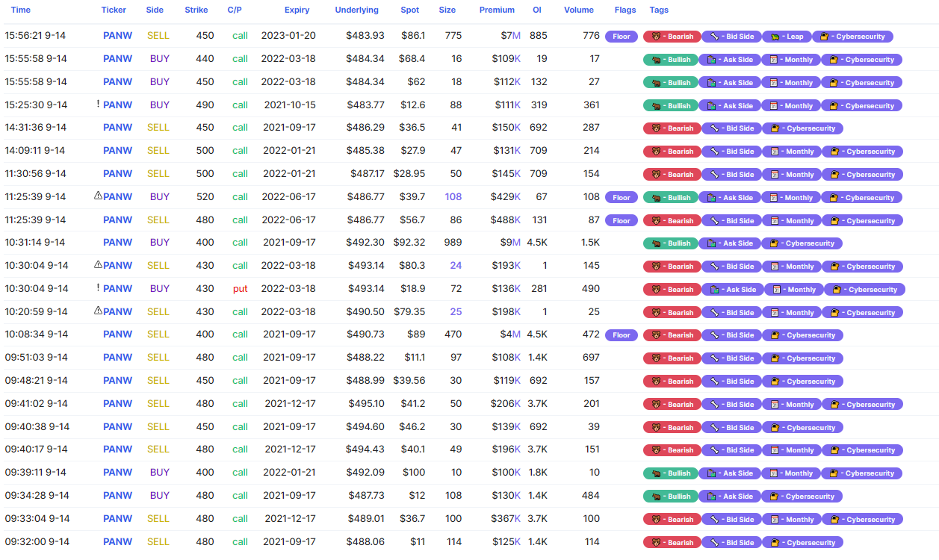Click the Strike column header
The height and width of the screenshot is (560, 939).
[x=196, y=10]
